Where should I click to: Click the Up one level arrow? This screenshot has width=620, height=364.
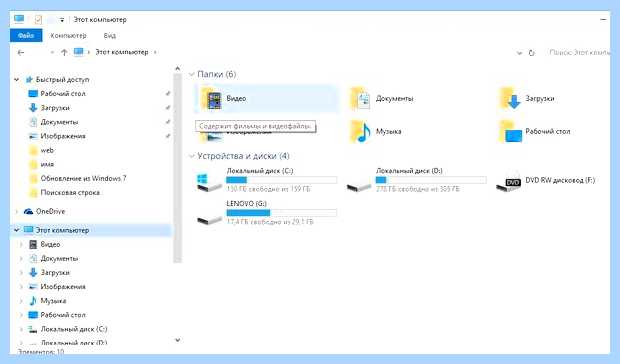pos(64,53)
